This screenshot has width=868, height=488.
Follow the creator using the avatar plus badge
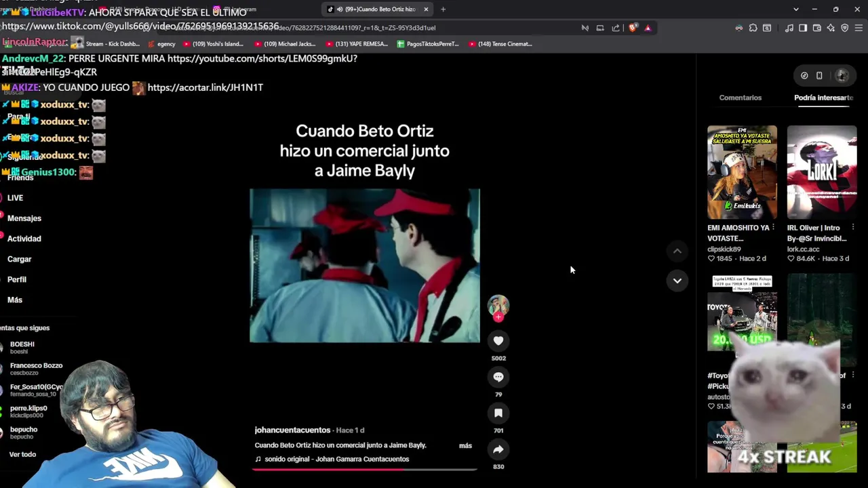pos(498,317)
